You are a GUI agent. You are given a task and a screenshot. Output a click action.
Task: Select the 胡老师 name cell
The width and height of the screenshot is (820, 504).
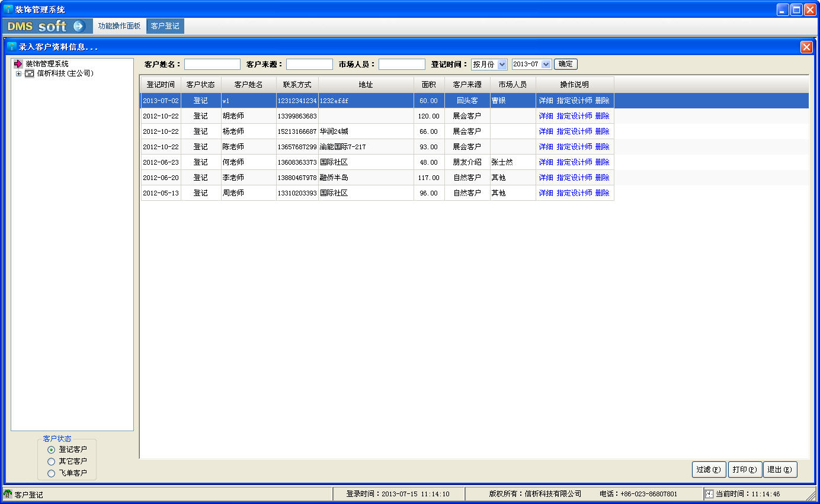(249, 116)
